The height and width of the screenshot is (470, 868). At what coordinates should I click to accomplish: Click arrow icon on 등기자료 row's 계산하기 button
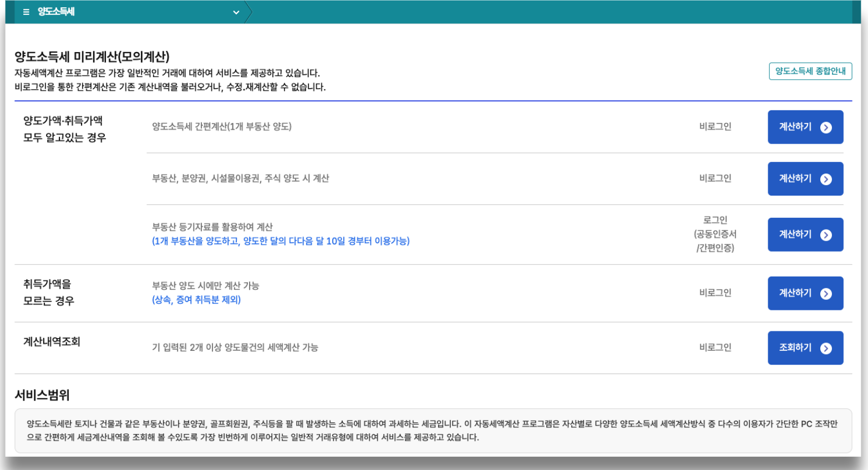pyautogui.click(x=825, y=234)
